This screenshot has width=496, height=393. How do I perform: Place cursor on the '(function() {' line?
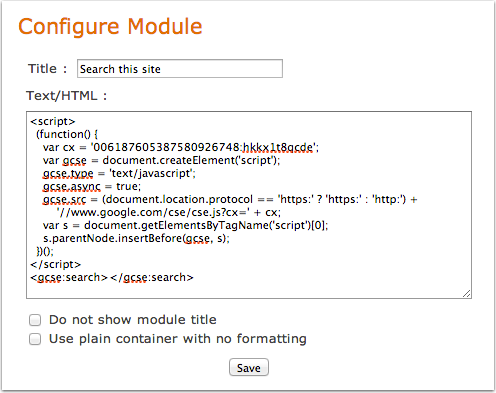click(67, 134)
